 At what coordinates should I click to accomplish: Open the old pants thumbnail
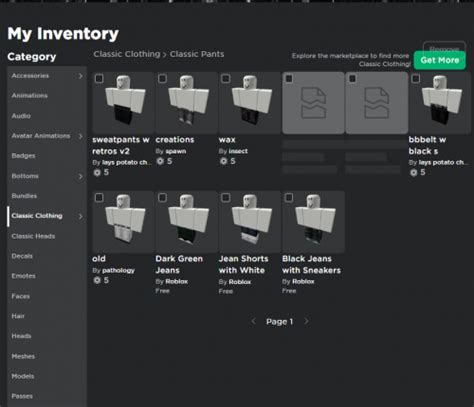click(123, 222)
